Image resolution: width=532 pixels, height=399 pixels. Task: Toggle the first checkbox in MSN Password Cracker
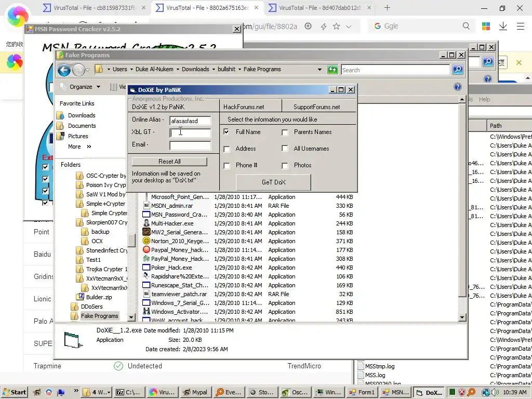click(x=46, y=167)
